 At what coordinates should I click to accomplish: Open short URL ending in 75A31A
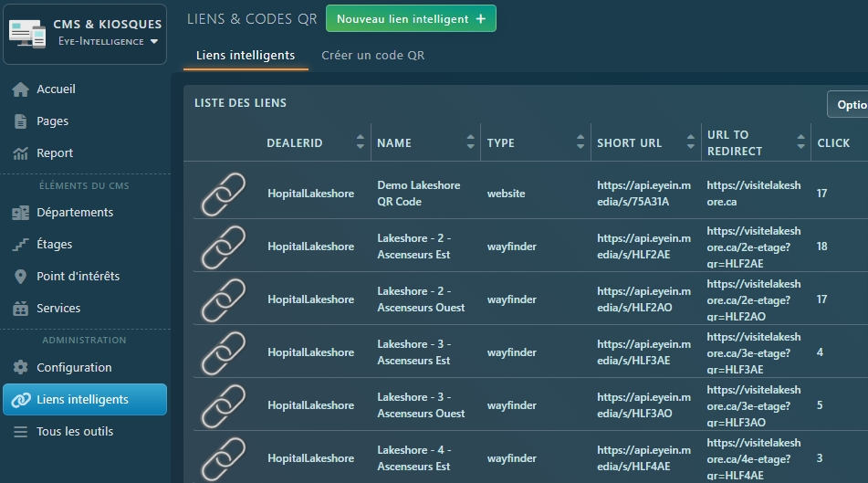(x=643, y=194)
